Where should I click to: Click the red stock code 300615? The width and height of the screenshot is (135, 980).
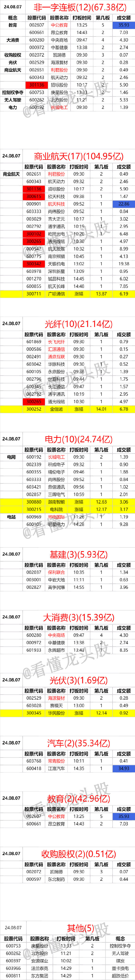(34, 197)
